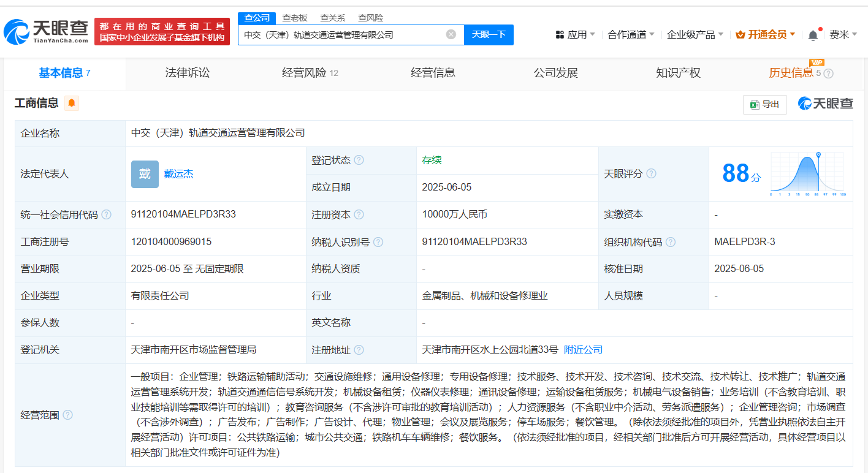This screenshot has height=473, width=868.
Task: Click the 戴 legal representative avatar
Action: [145, 174]
